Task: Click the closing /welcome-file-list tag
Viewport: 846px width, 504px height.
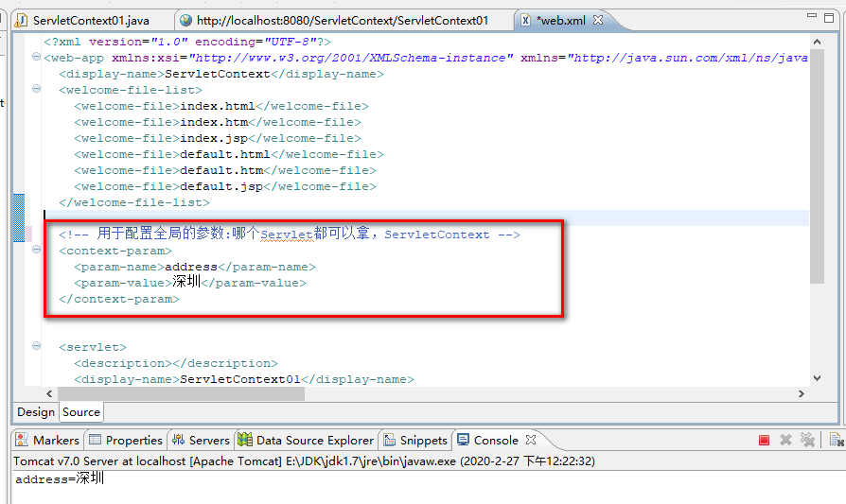Action: (134, 202)
